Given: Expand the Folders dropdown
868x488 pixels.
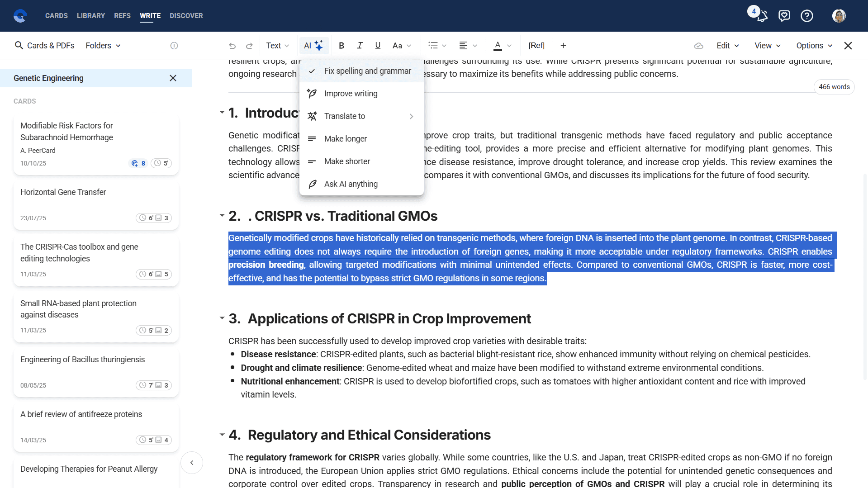Looking at the screenshot, I should point(103,46).
